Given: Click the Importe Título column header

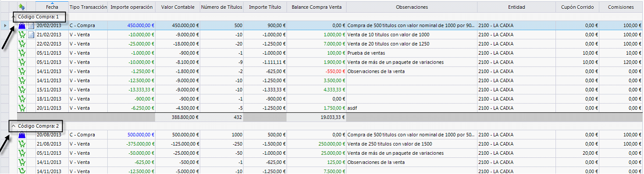Looking at the screenshot, I should click(265, 7).
